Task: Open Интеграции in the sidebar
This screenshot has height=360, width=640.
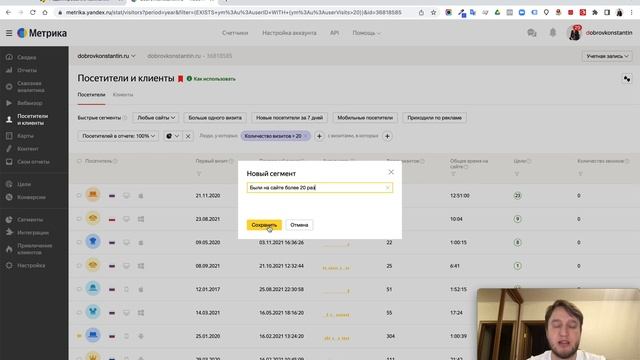Action: 33,233
